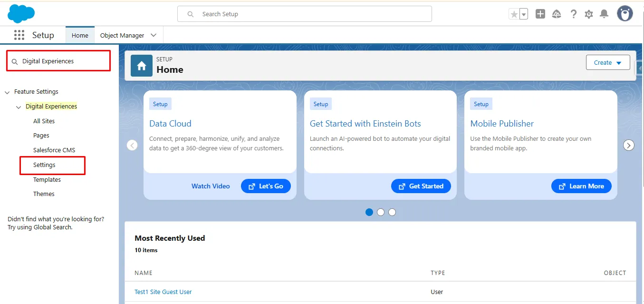This screenshot has height=304, width=644.
Task: Click the Favorites star icon
Action: tap(514, 14)
